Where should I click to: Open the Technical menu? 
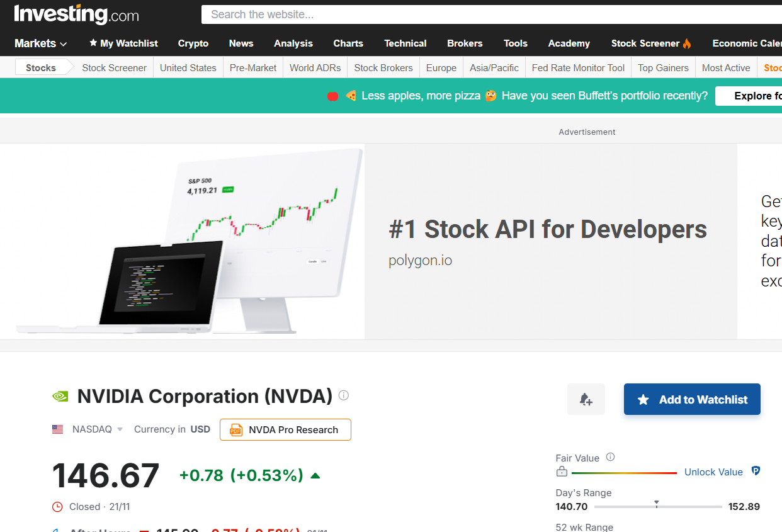405,43
